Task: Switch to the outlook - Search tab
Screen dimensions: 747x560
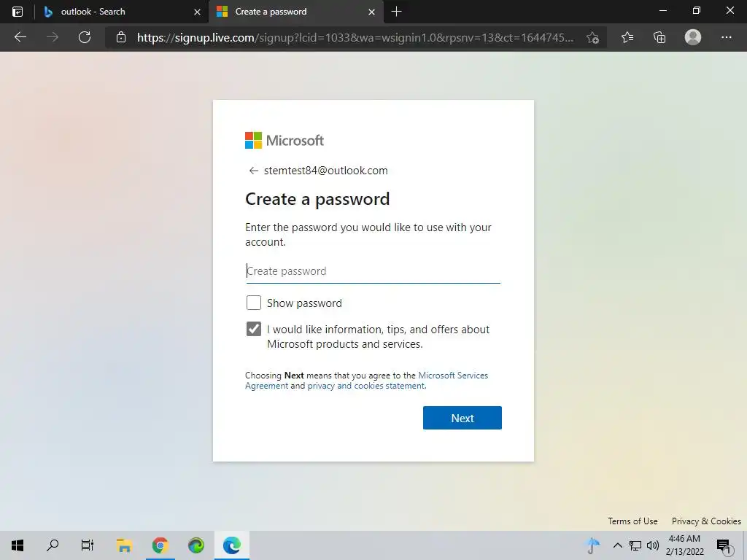Action: (x=122, y=12)
